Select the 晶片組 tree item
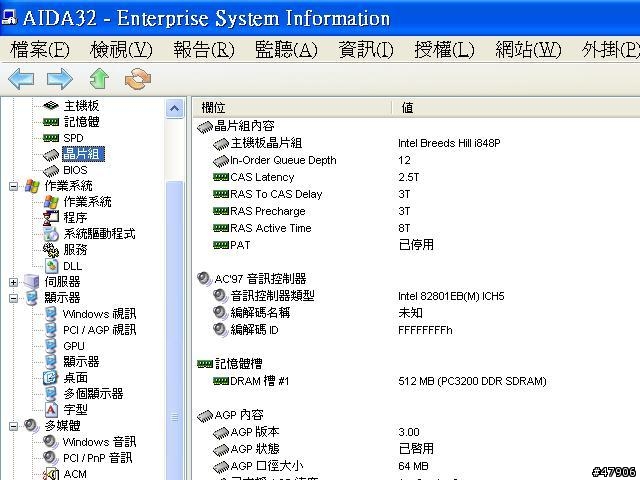The height and width of the screenshot is (480, 640). click(83, 154)
